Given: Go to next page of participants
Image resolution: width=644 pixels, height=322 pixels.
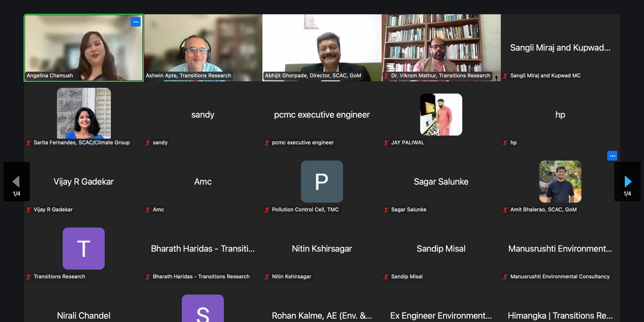Looking at the screenshot, I should click(x=627, y=182).
